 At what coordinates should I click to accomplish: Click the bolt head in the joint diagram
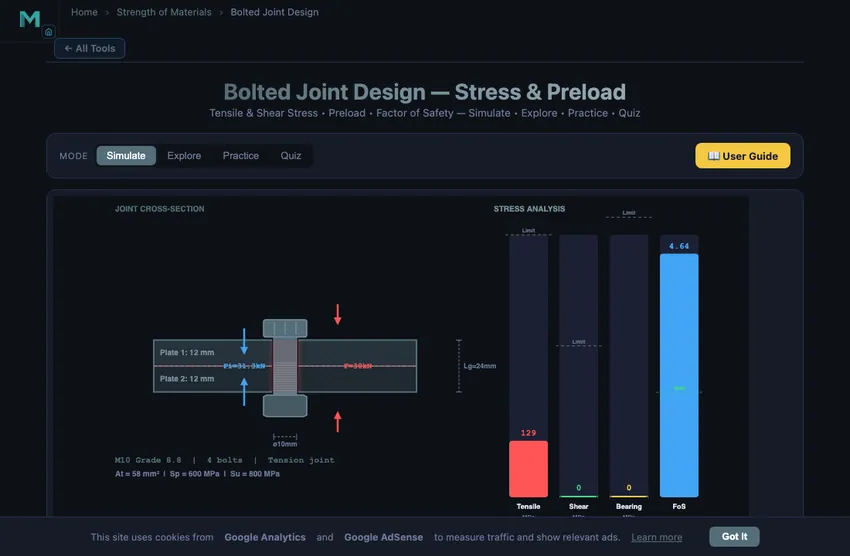285,328
